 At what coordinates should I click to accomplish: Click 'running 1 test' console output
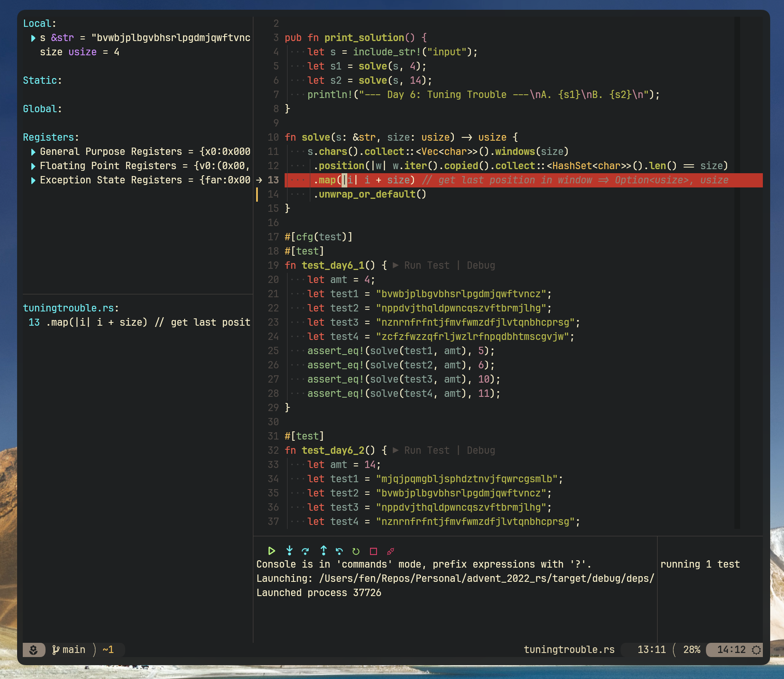700,564
